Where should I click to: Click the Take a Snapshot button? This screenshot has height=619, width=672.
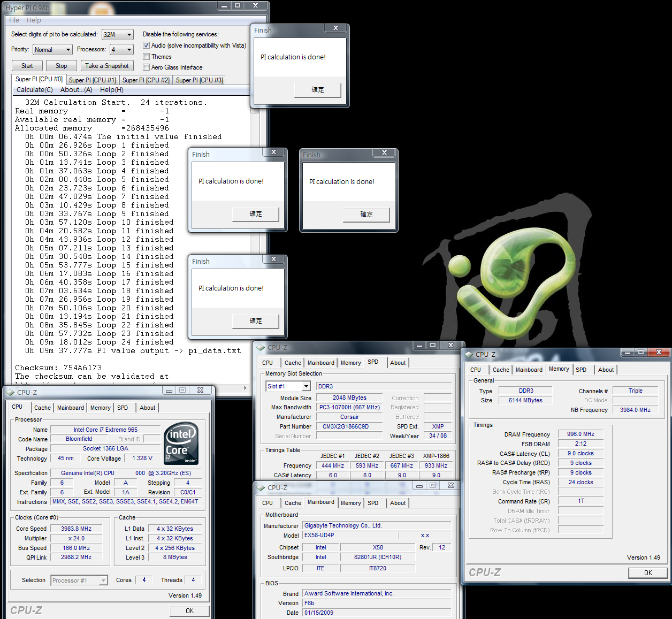point(106,66)
